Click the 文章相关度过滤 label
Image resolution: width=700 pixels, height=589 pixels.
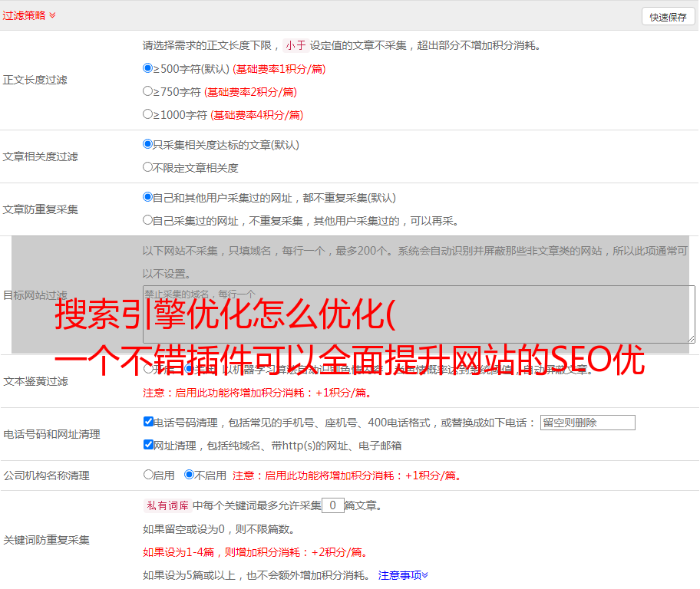(40, 156)
